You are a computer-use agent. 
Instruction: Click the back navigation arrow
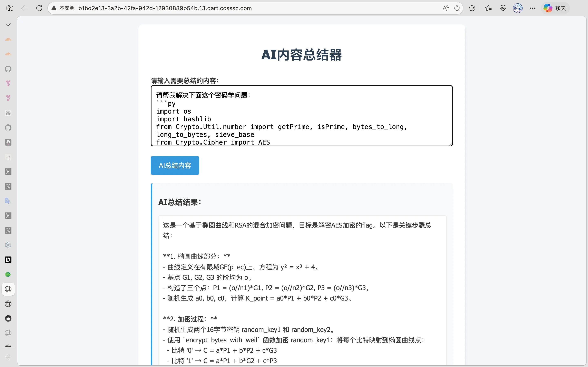click(x=24, y=8)
